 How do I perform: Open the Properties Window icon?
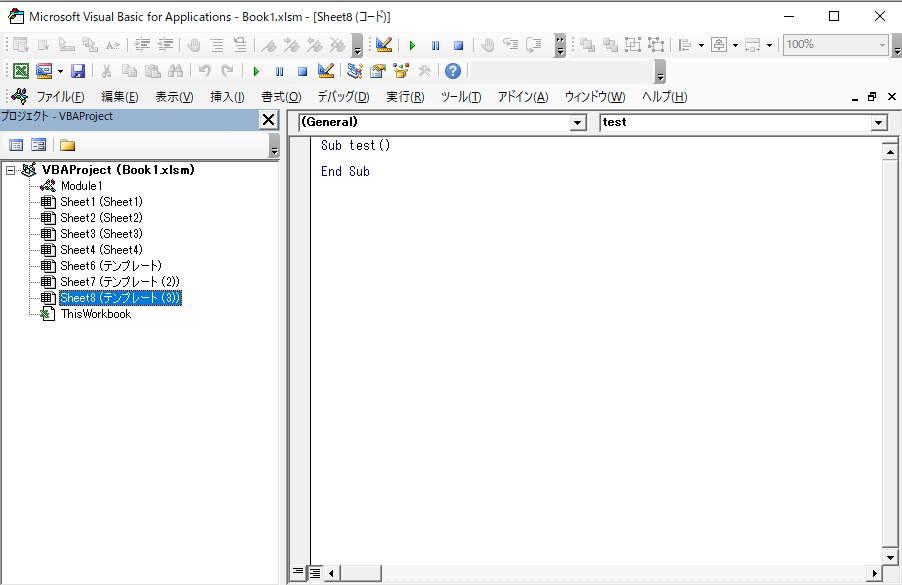click(x=377, y=71)
